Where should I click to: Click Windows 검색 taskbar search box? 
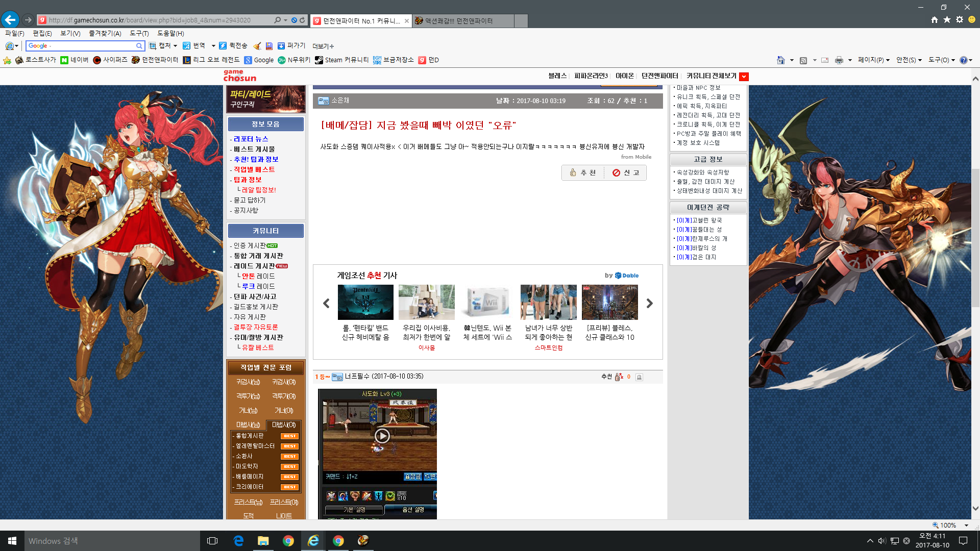[x=112, y=541]
